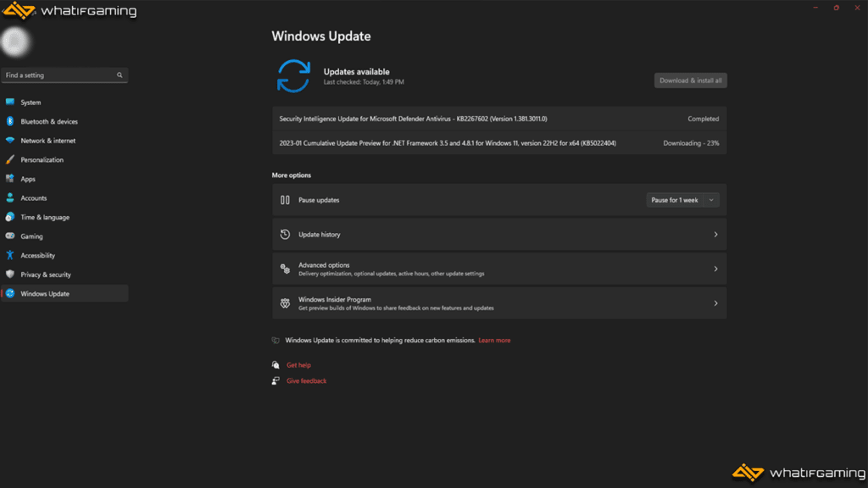Follow the Learn more link
This screenshot has height=488, width=868.
(494, 341)
